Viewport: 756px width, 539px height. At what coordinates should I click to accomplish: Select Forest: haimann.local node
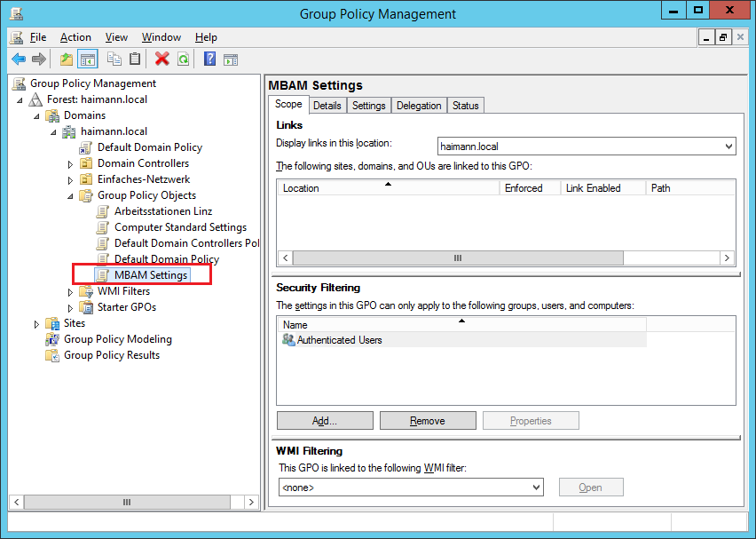[97, 99]
